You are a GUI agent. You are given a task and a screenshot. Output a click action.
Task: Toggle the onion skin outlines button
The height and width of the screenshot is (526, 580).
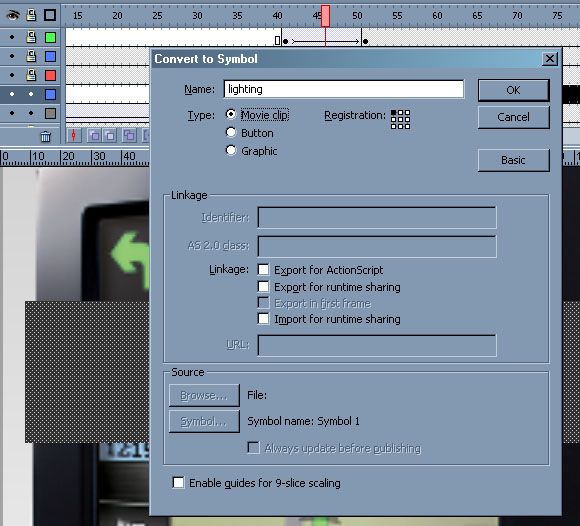(110, 136)
